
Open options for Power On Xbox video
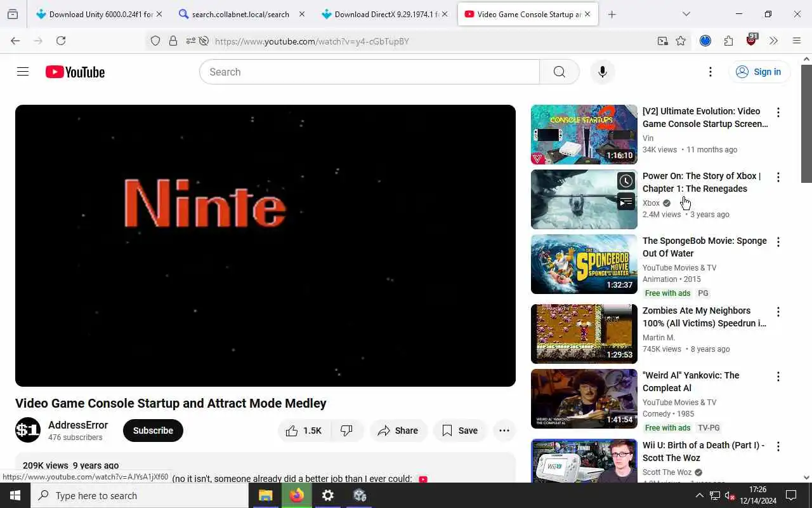[778, 177]
